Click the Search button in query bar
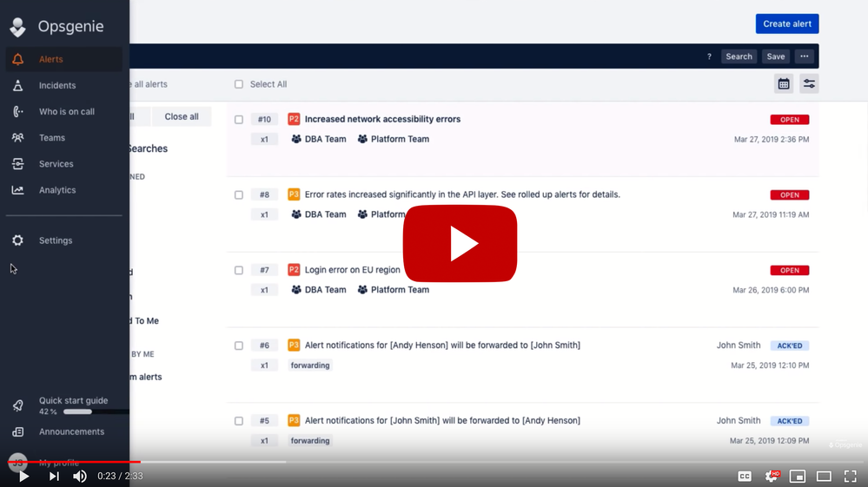 pos(739,56)
